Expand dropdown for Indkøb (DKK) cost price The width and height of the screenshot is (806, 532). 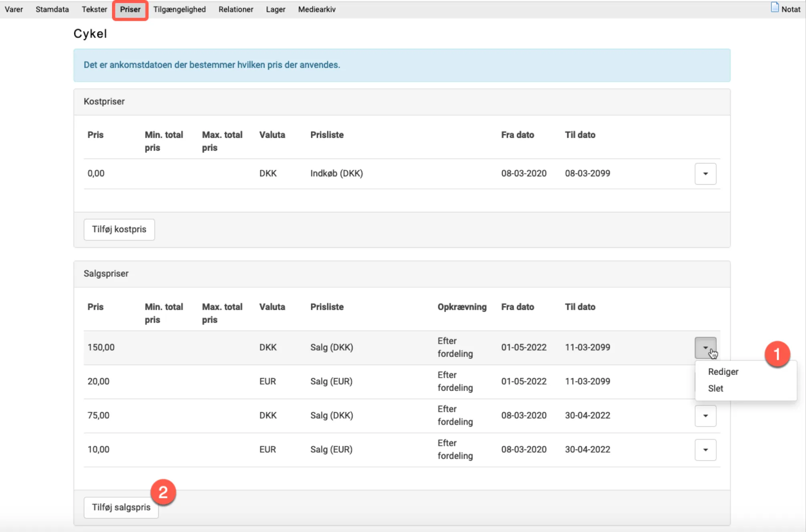[x=705, y=173]
